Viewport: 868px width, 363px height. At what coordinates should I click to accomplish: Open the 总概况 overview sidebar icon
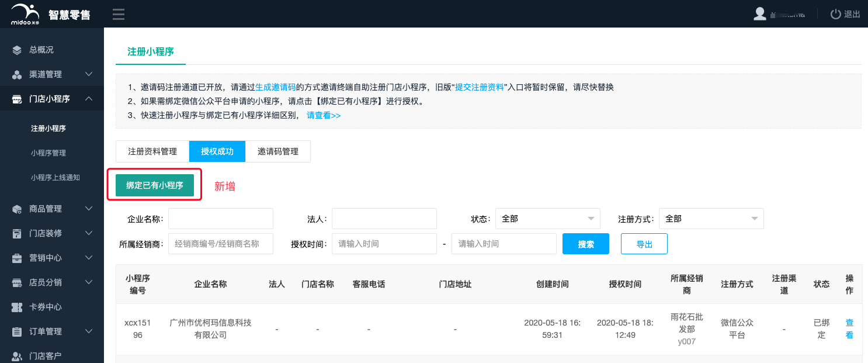click(x=18, y=50)
